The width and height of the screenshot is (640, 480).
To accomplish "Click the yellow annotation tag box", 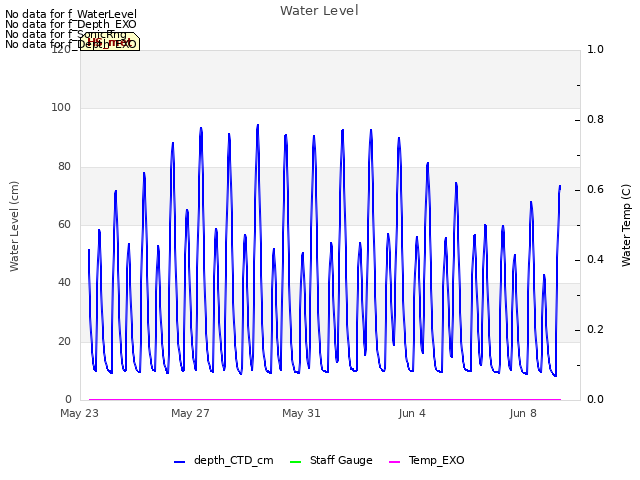I will (110, 42).
